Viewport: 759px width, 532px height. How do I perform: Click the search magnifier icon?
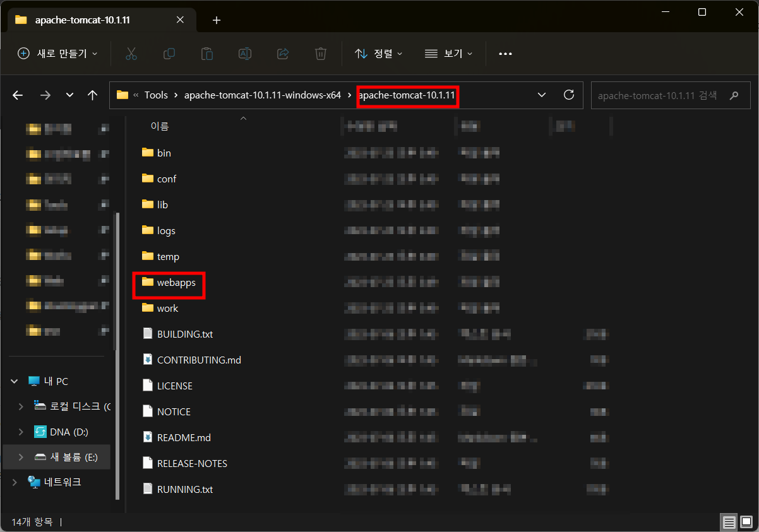point(734,96)
